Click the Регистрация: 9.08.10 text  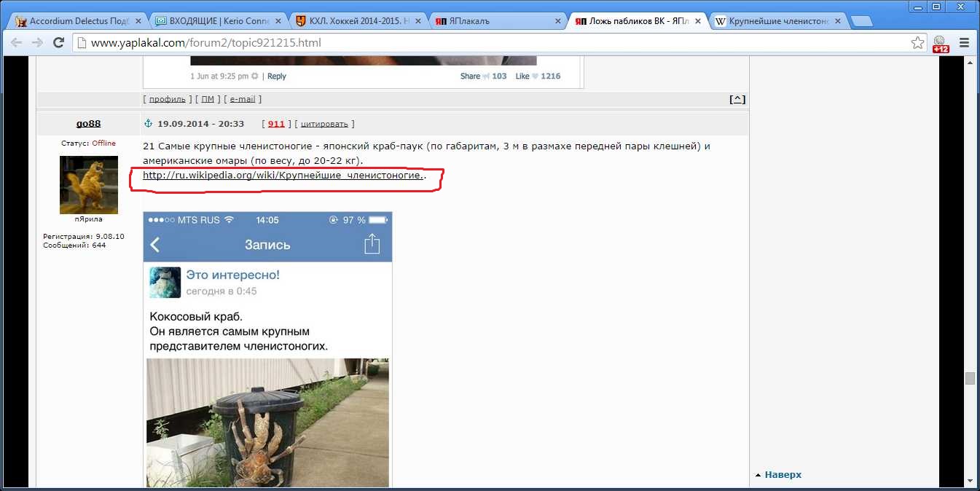coord(84,237)
